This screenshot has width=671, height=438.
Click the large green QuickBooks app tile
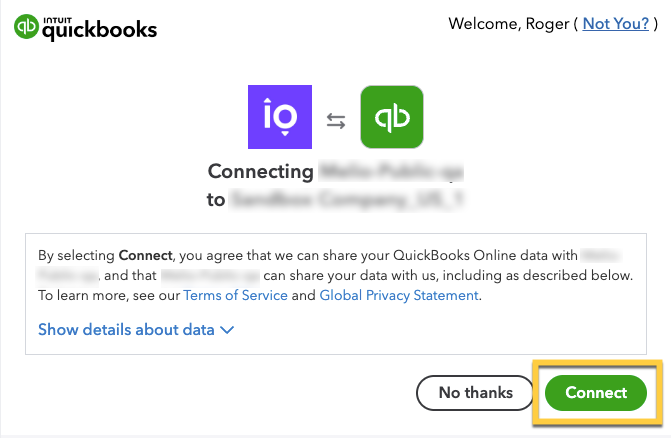391,118
